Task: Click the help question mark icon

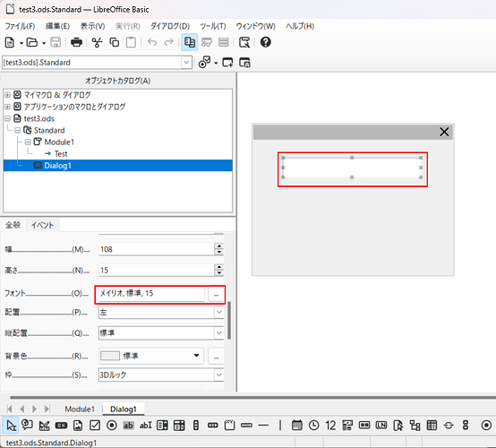Action: pyautogui.click(x=265, y=42)
